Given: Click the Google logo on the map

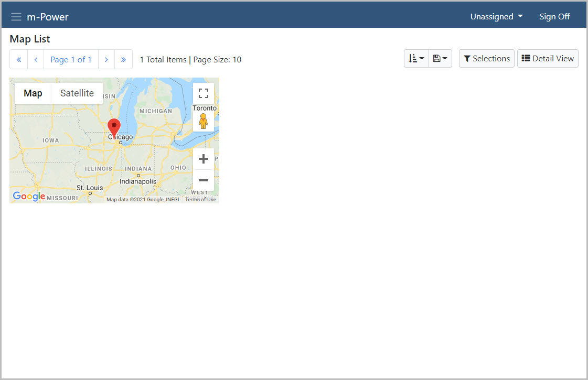Looking at the screenshot, I should click(29, 197).
